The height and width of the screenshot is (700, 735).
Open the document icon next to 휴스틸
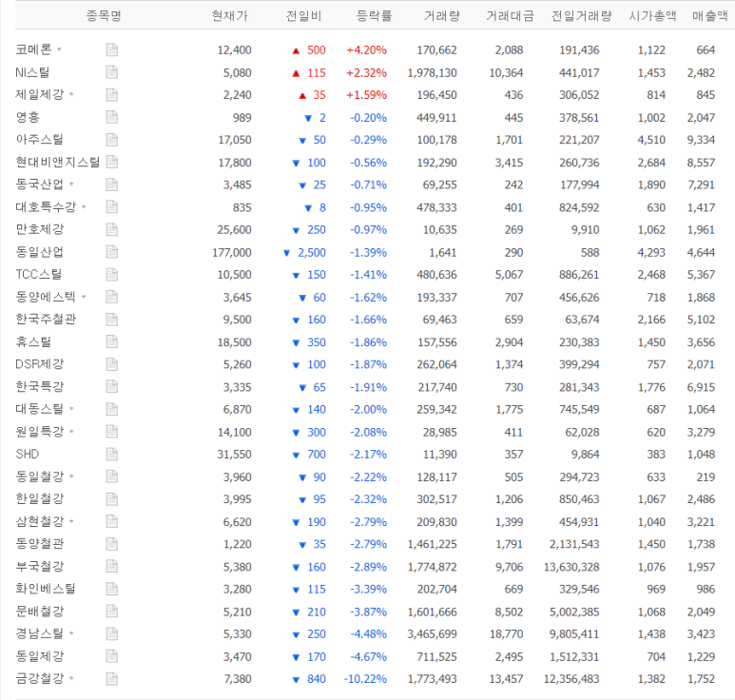pos(111,342)
